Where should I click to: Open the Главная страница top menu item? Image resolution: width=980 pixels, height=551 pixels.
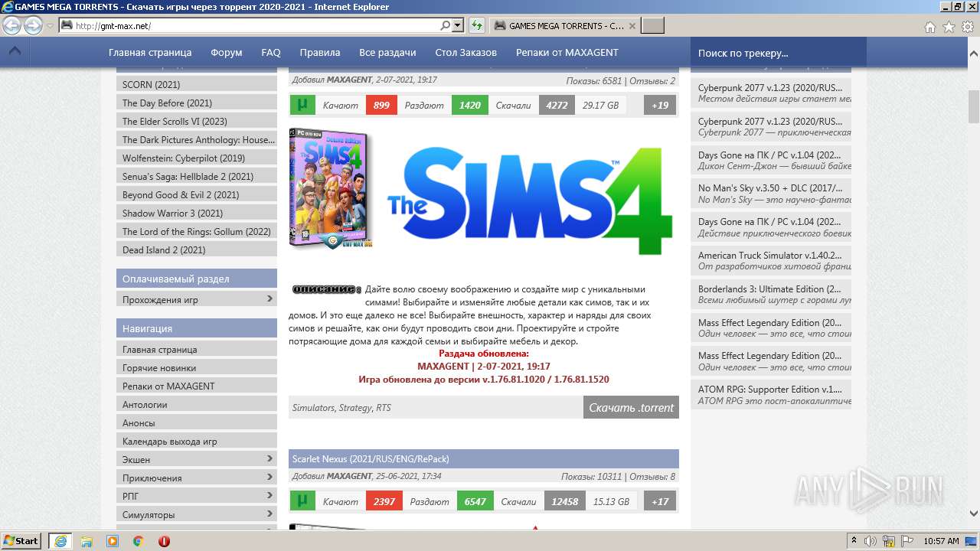(x=150, y=53)
